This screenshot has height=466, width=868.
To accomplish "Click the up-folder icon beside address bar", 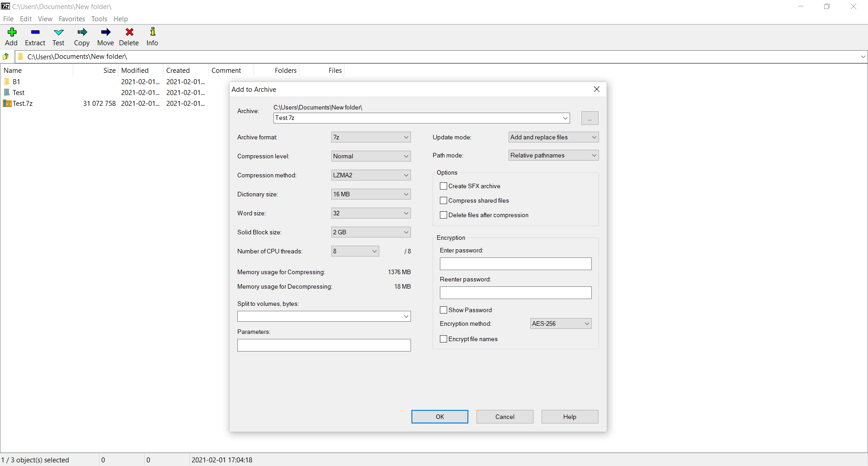I will [6, 57].
